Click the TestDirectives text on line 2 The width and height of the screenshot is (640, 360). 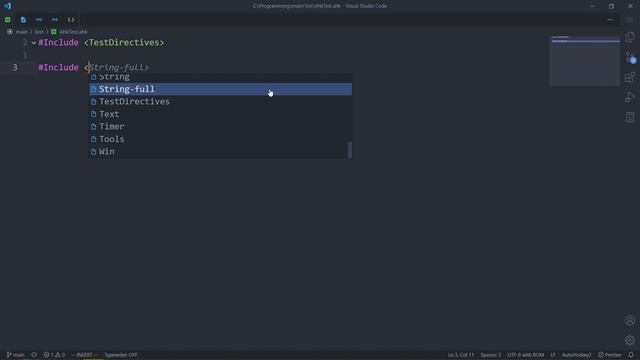[x=124, y=43]
